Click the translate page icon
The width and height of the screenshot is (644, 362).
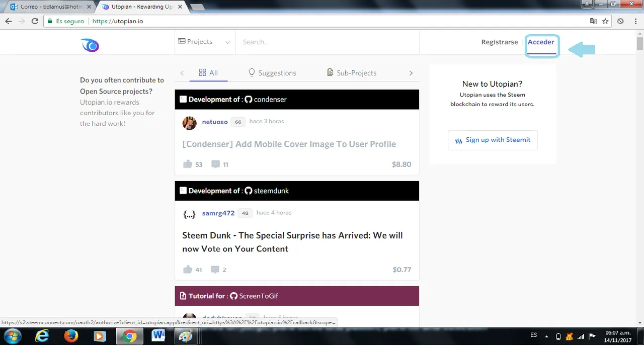(x=593, y=21)
